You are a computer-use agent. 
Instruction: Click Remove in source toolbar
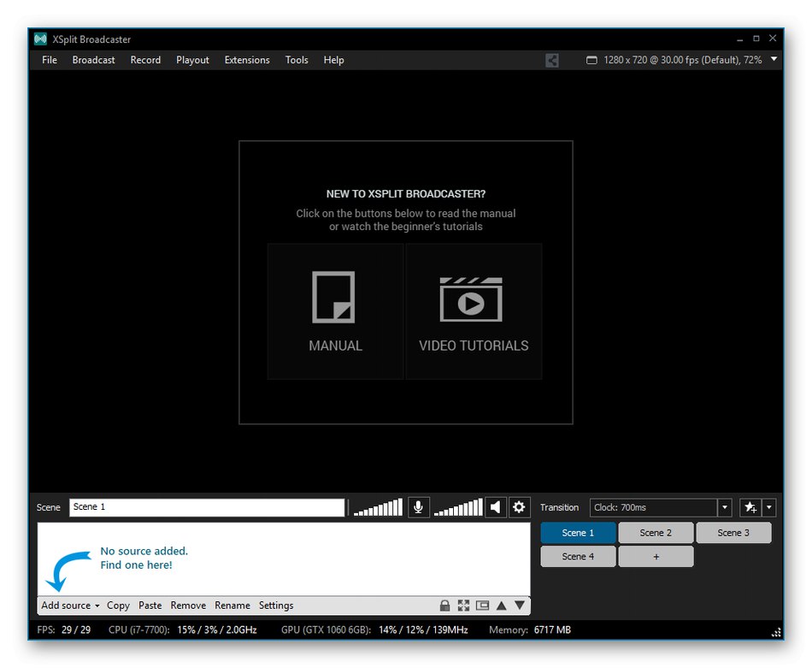pyautogui.click(x=189, y=606)
